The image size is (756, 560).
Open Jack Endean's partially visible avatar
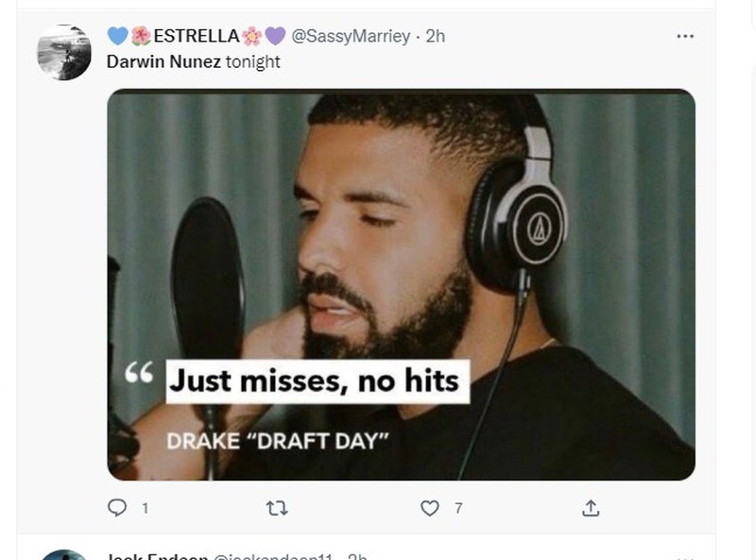64,555
